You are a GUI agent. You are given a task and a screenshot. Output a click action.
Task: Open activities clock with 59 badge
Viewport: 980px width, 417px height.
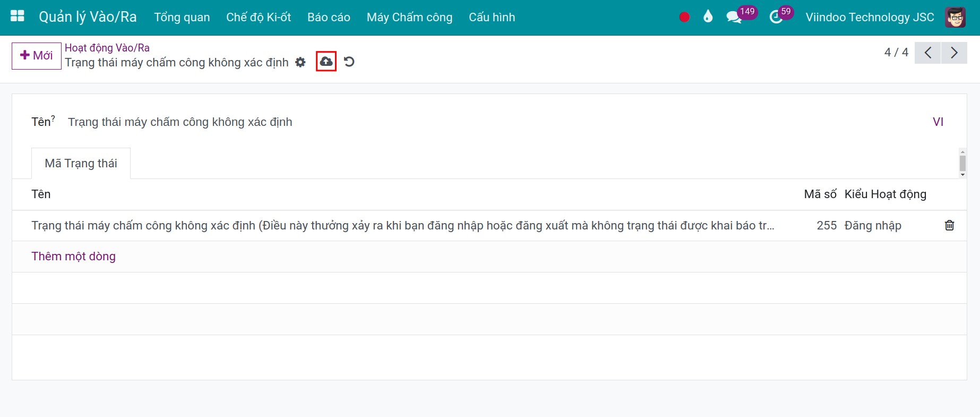click(x=776, y=17)
